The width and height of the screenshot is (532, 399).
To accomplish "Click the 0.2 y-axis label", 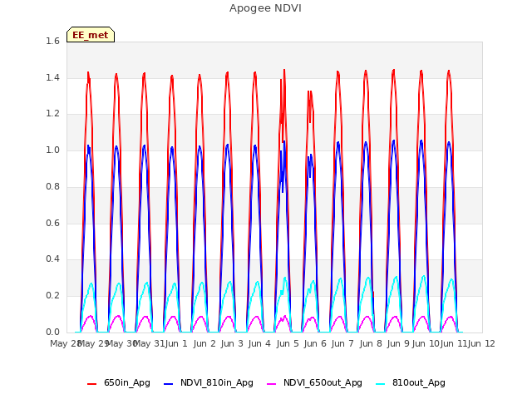I will (52, 296).
